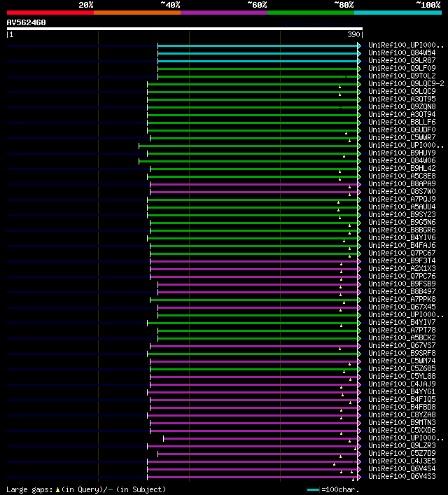Screen dimensions: 448x495
Task: Select hit label UniRef100_C5Z685
Action: [402, 369]
